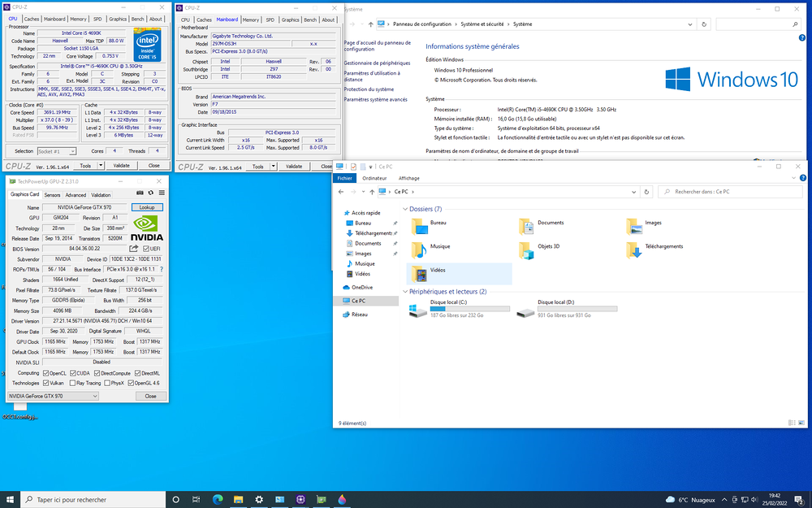Open the Fichier menu in Ce PC
This screenshot has width=812, height=508.
click(345, 178)
